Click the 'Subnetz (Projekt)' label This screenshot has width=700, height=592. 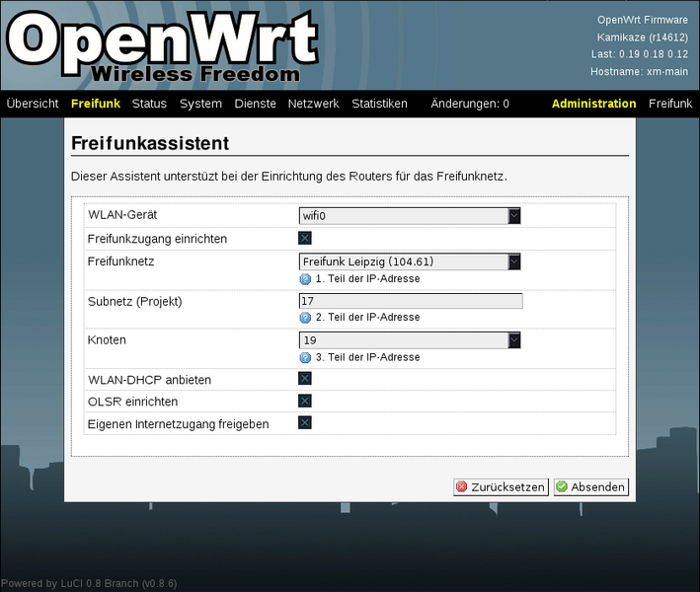(135, 302)
